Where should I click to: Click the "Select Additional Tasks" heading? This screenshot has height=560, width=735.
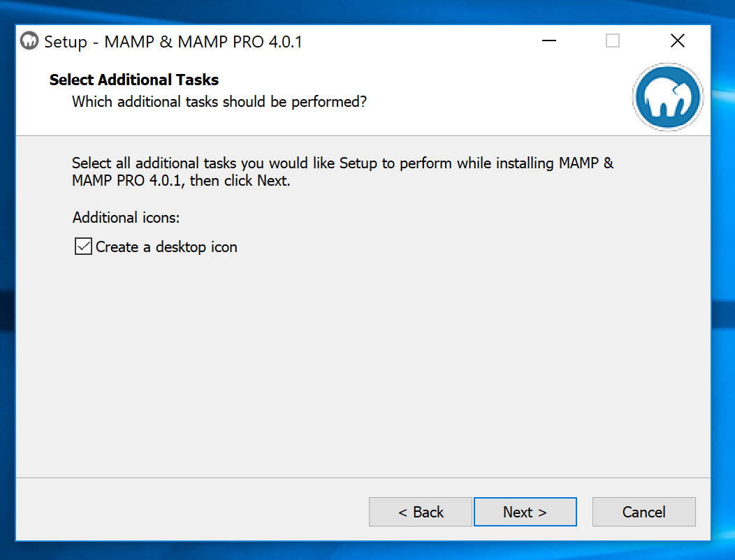point(134,80)
